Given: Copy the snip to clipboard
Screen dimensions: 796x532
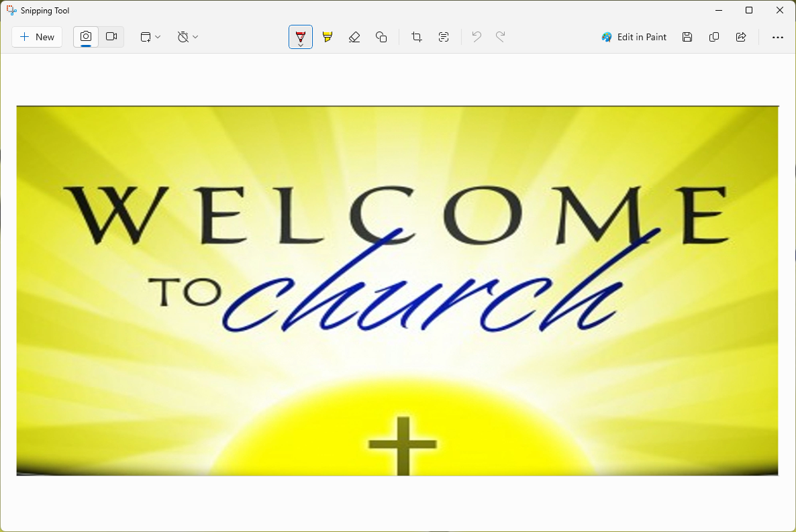Looking at the screenshot, I should (x=714, y=37).
